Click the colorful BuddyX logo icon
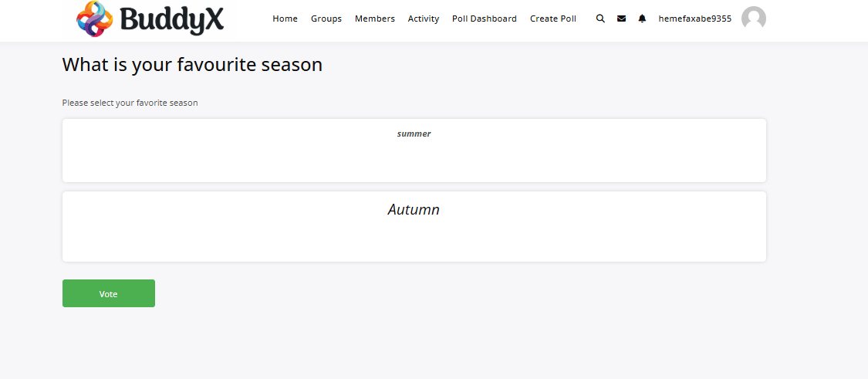 point(95,19)
